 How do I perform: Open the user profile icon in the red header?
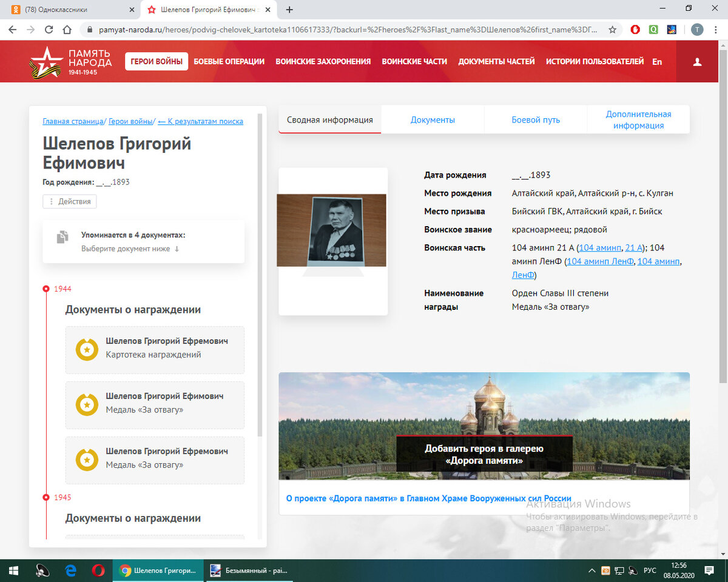point(697,61)
